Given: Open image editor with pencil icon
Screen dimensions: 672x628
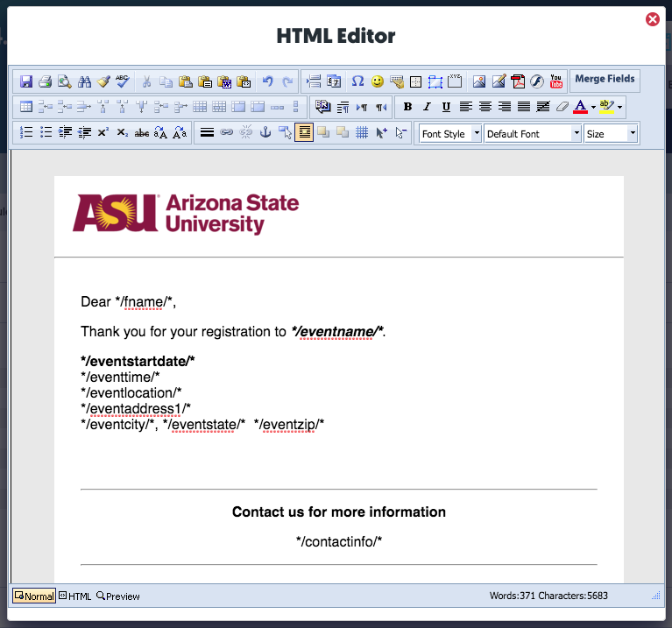Looking at the screenshot, I should [x=499, y=81].
